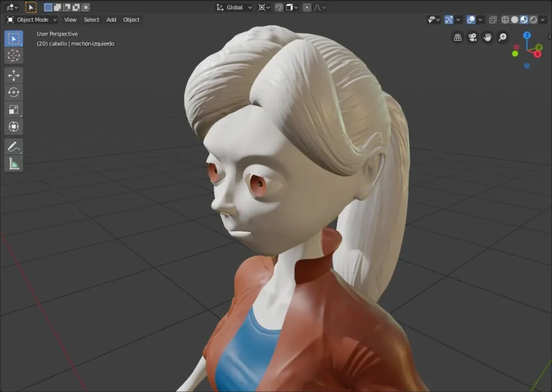
Task: Open proportional editing falloff dropdown
Action: click(x=320, y=8)
